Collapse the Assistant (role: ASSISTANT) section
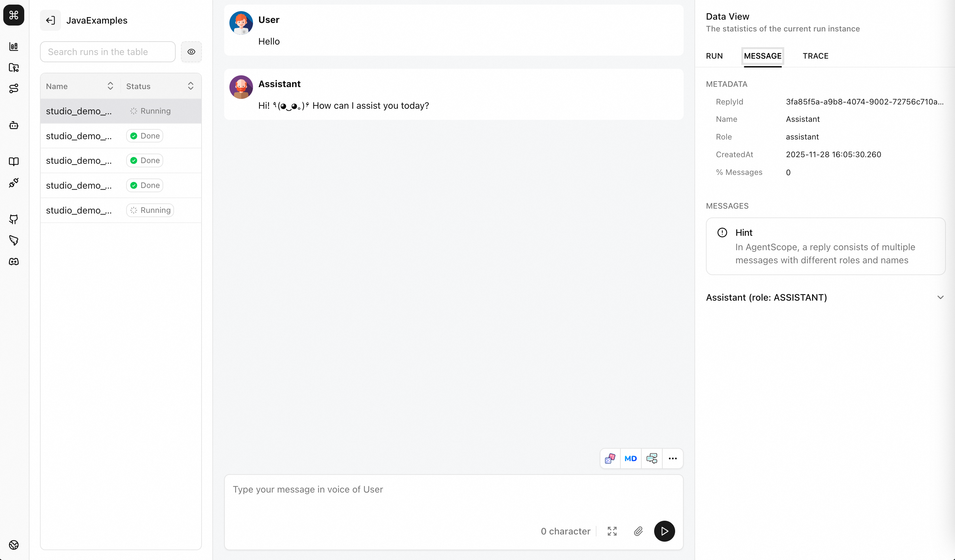Screen dimensions: 955x560 pyautogui.click(x=940, y=298)
